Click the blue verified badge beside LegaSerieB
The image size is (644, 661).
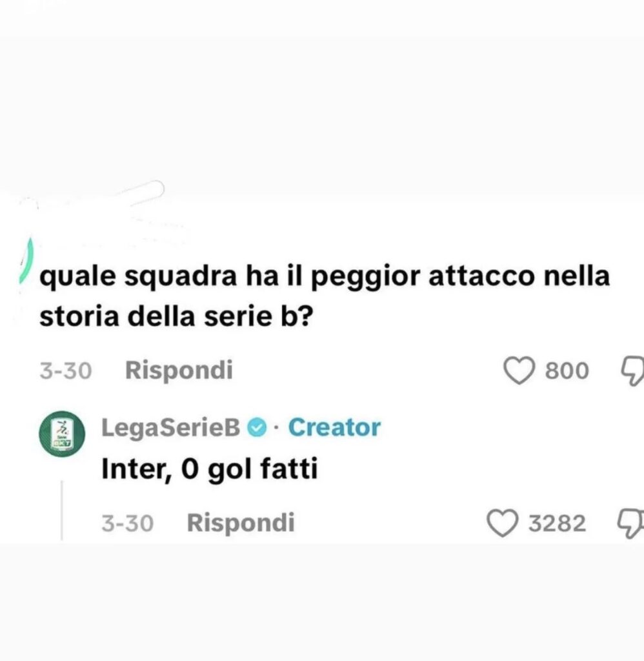[257, 427]
